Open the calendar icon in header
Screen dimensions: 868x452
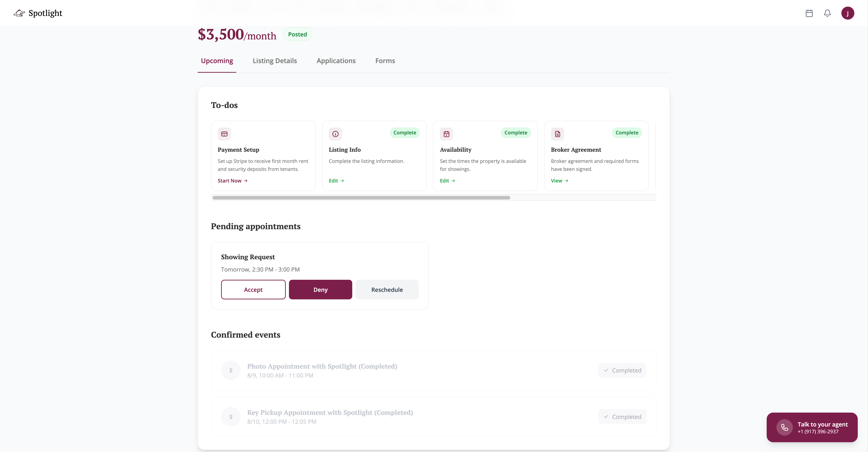(x=809, y=13)
